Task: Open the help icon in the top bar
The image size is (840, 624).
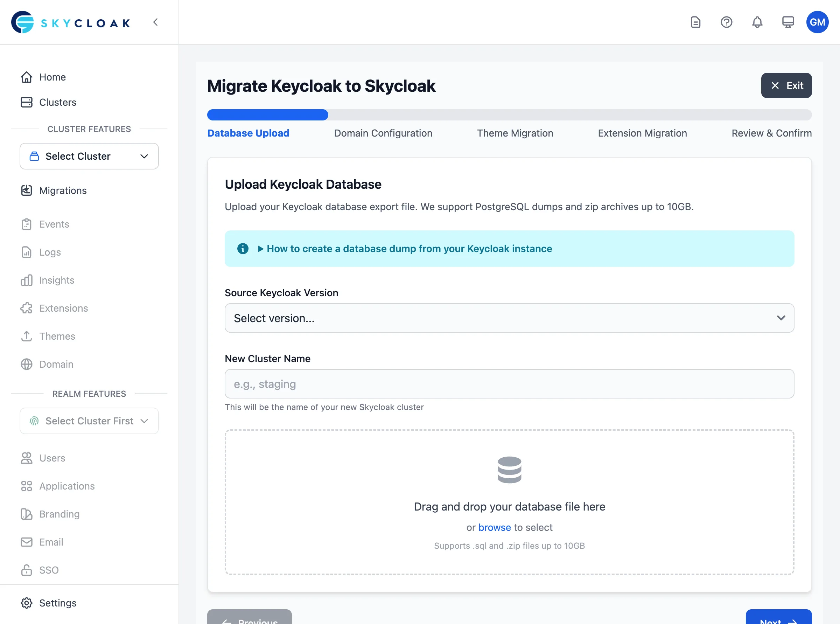Action: (x=726, y=22)
